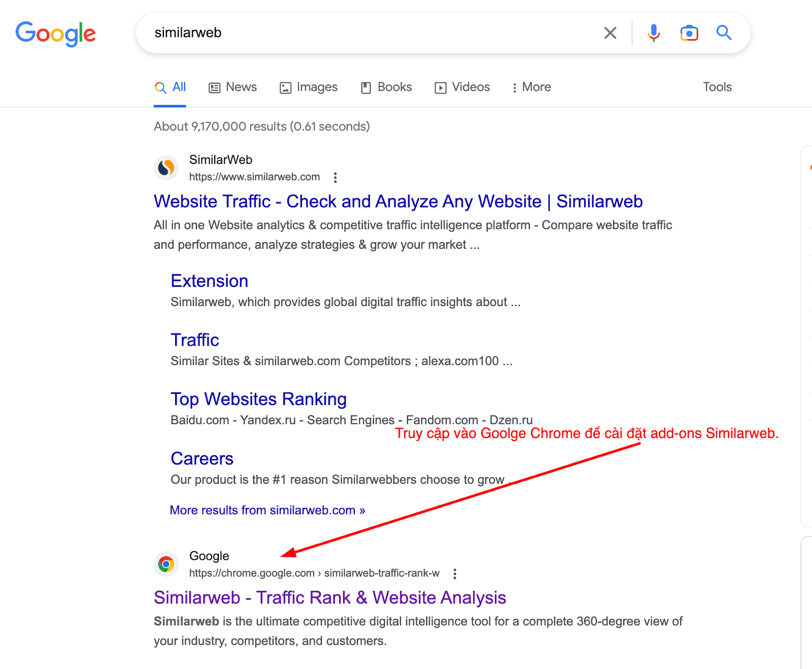Click More results from similarweb.com
This screenshot has height=669, width=812.
[x=267, y=510]
